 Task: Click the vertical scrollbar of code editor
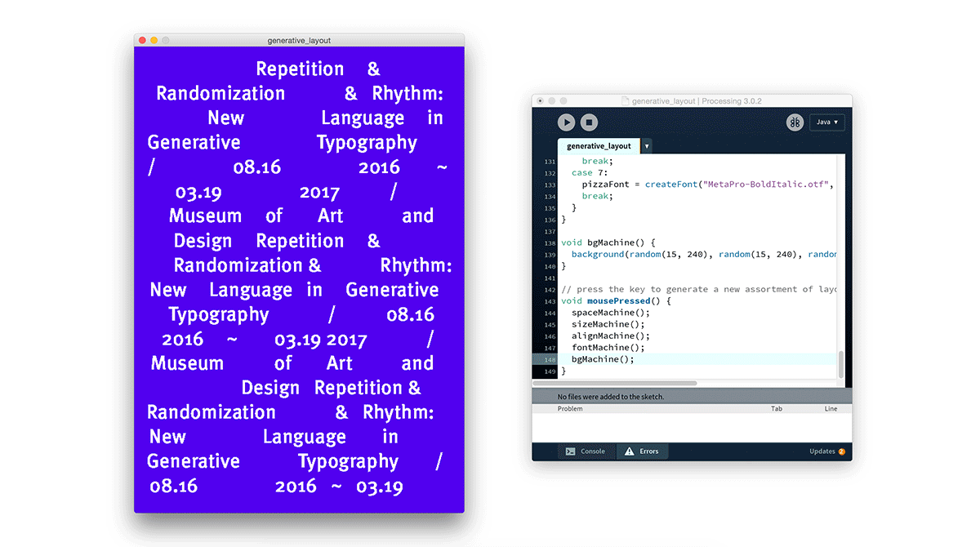pyautogui.click(x=841, y=363)
